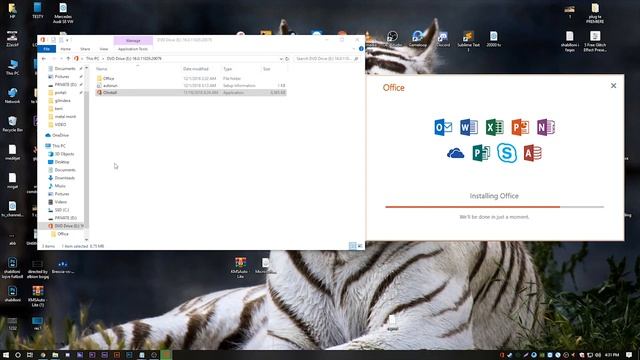
Task: Click the Access icon in Office installer
Action: [x=533, y=153]
